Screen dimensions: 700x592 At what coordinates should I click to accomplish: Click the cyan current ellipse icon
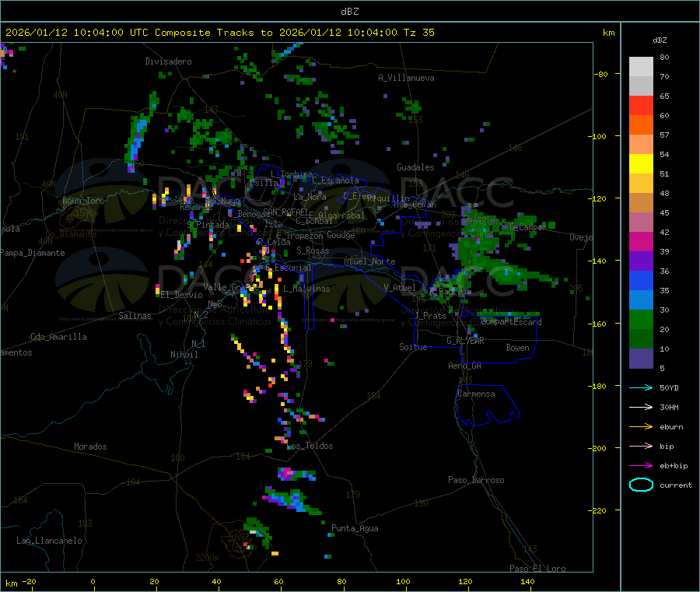point(641,485)
